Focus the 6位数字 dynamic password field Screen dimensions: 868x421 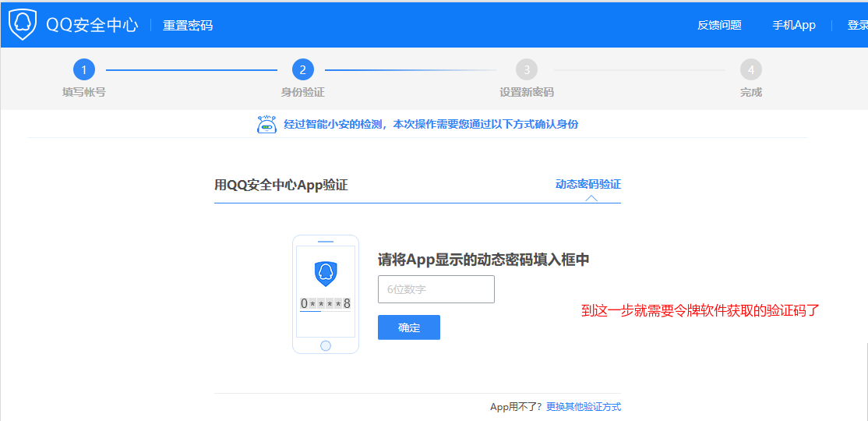436,289
